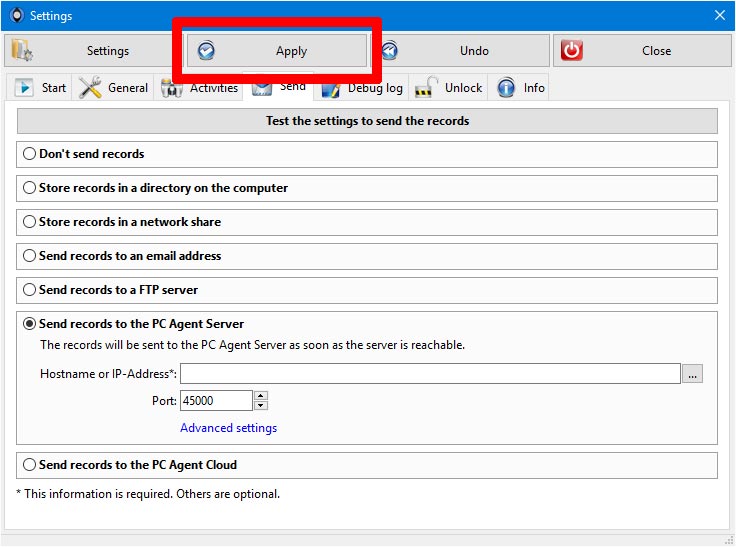Click the red power Close button
Screen dimensions: 736x547
point(640,51)
